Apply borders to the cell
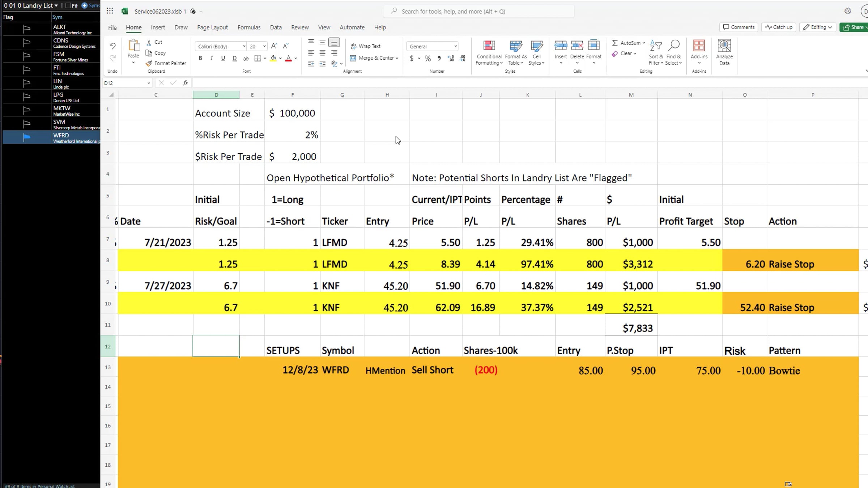Image resolution: width=868 pixels, height=488 pixels. [258, 58]
